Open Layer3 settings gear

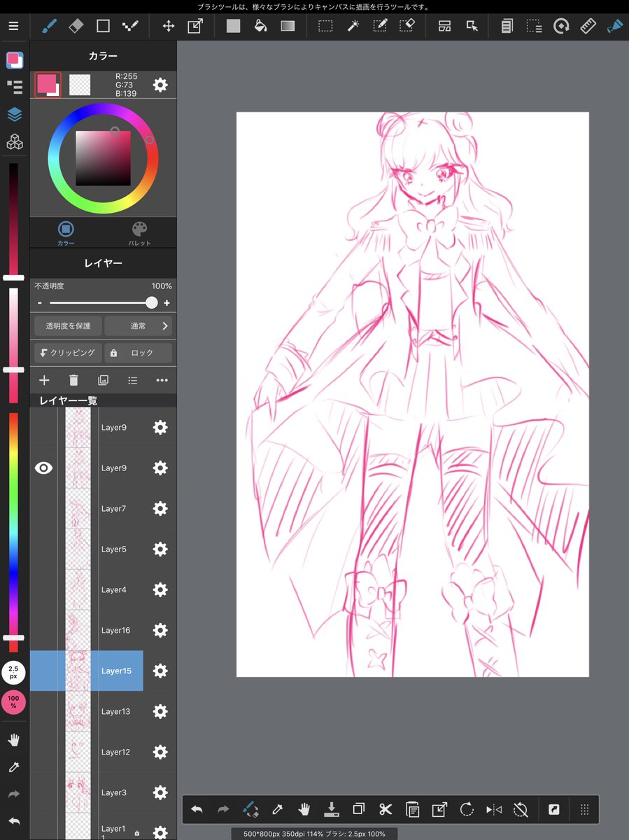160,792
